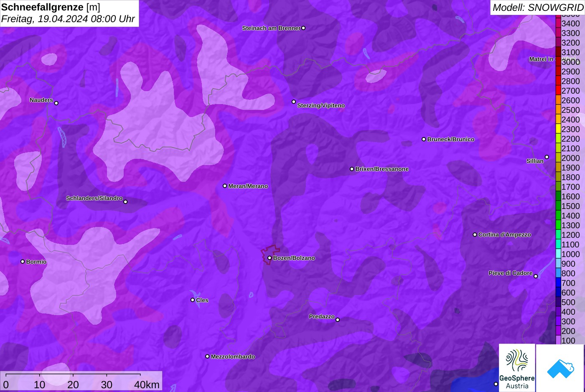The width and height of the screenshot is (585, 392).
Task: Click the 2700 red legend swatch
Action: pos(558,91)
